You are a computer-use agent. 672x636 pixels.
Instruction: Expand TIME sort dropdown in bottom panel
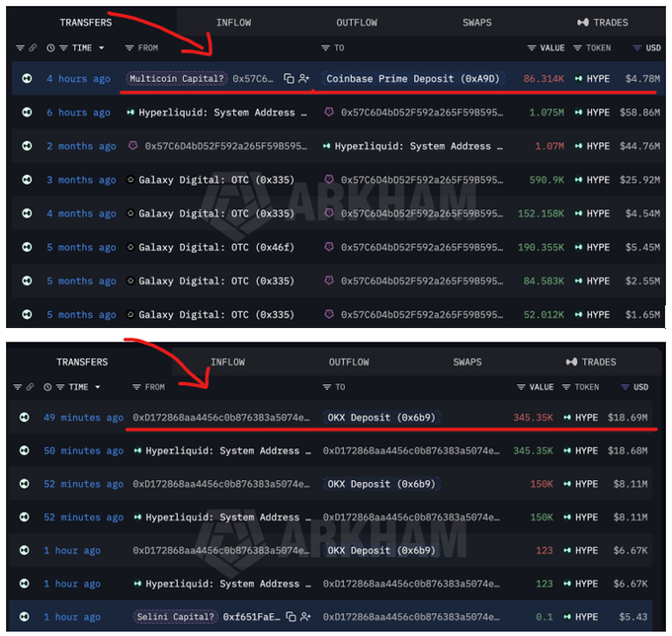point(98,387)
